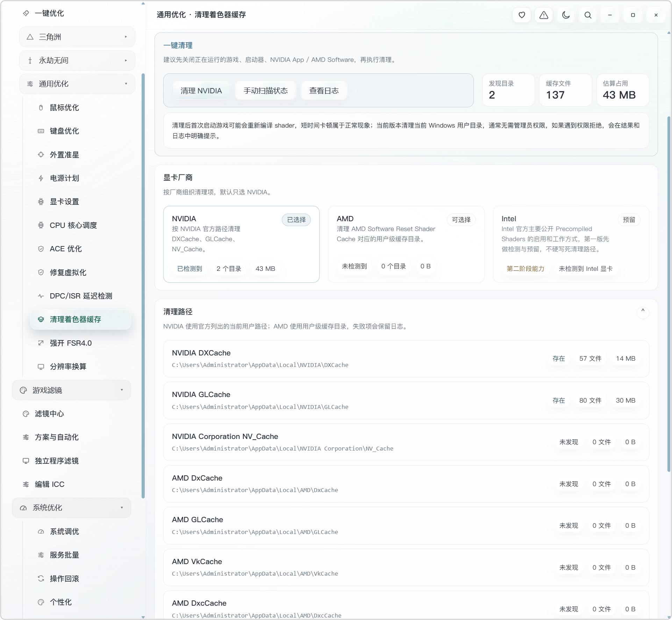Screen dimensions: 672x620
Task: Open 强开 FSR4.0 page
Action: (80, 343)
